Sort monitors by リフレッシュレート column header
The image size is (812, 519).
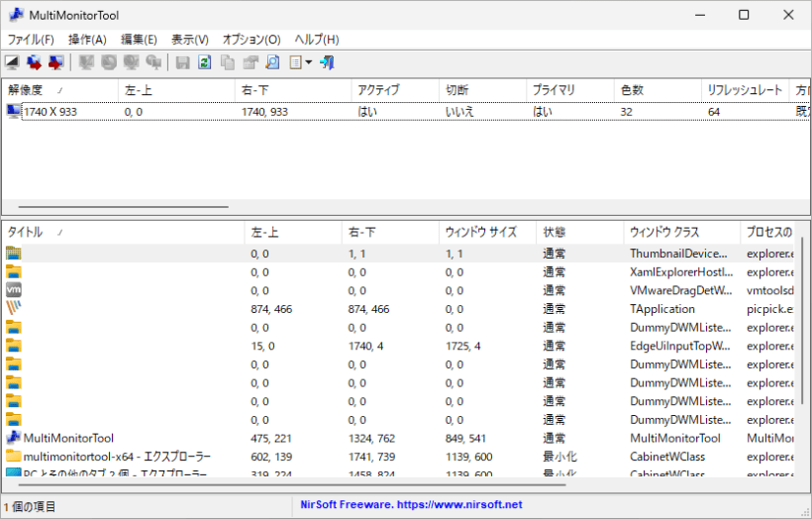point(746,90)
